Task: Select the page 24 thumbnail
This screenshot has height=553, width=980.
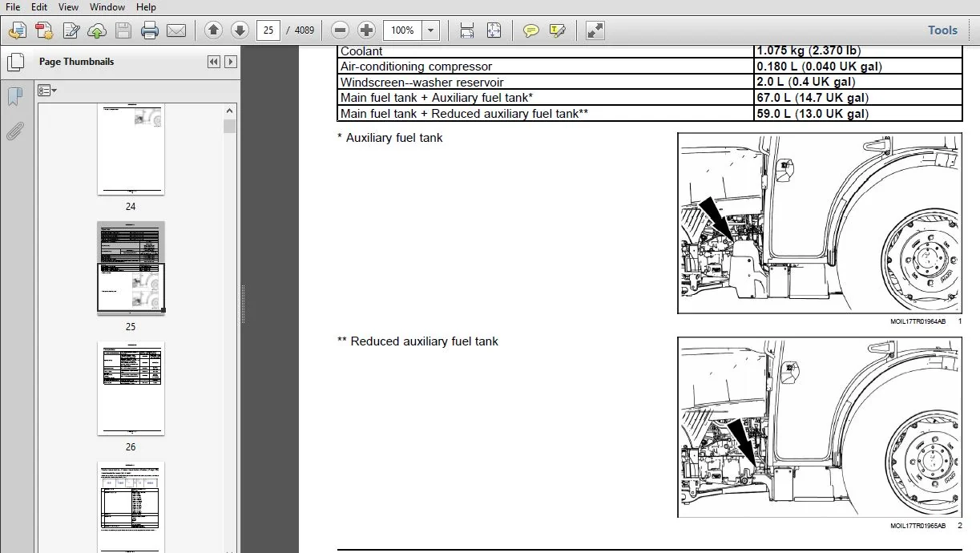Action: [x=131, y=149]
